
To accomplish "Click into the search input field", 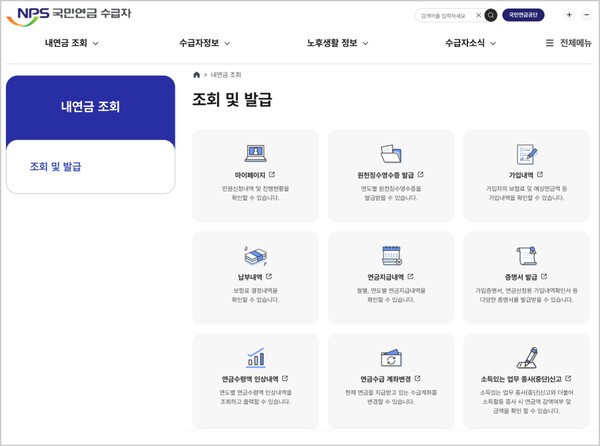I will [x=446, y=16].
